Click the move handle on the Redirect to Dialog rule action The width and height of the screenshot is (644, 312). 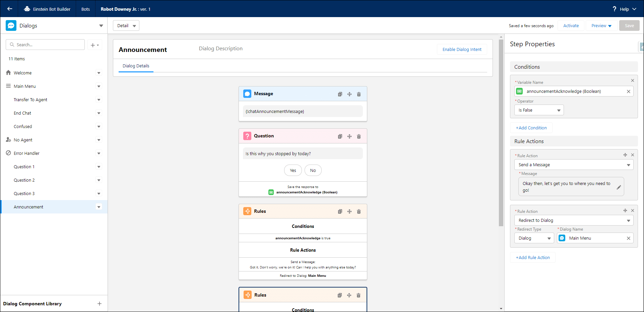625,210
